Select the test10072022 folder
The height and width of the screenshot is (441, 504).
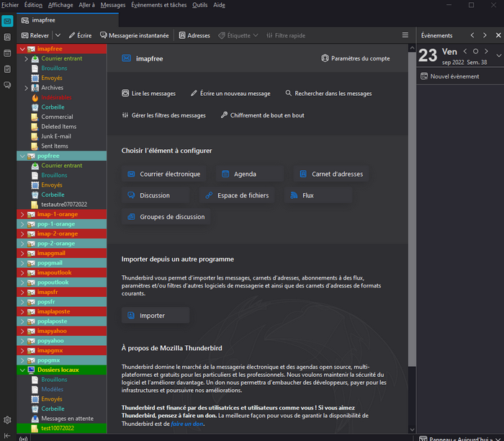click(x=62, y=428)
